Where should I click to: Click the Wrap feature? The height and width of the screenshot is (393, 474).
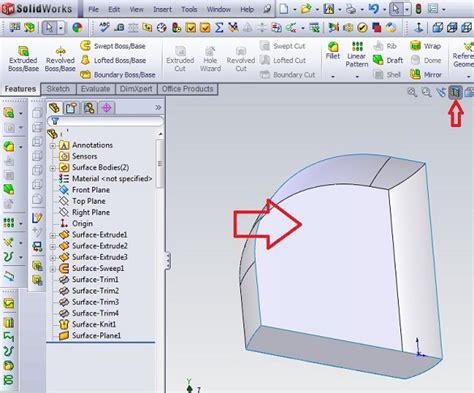click(426, 46)
